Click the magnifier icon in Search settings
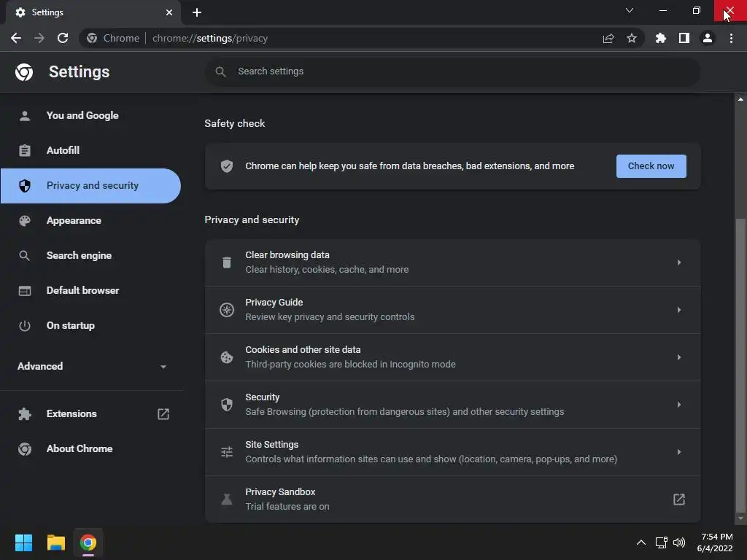This screenshot has height=560, width=747. pyautogui.click(x=220, y=71)
